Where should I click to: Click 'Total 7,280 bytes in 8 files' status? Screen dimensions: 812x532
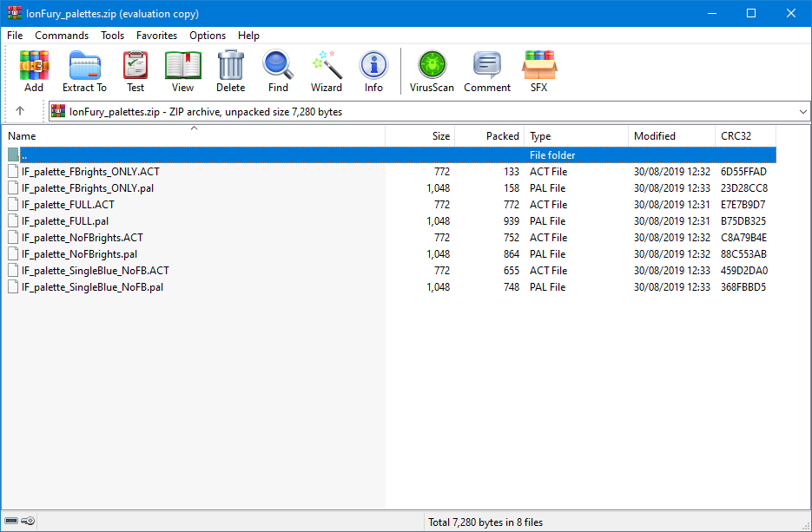click(485, 522)
